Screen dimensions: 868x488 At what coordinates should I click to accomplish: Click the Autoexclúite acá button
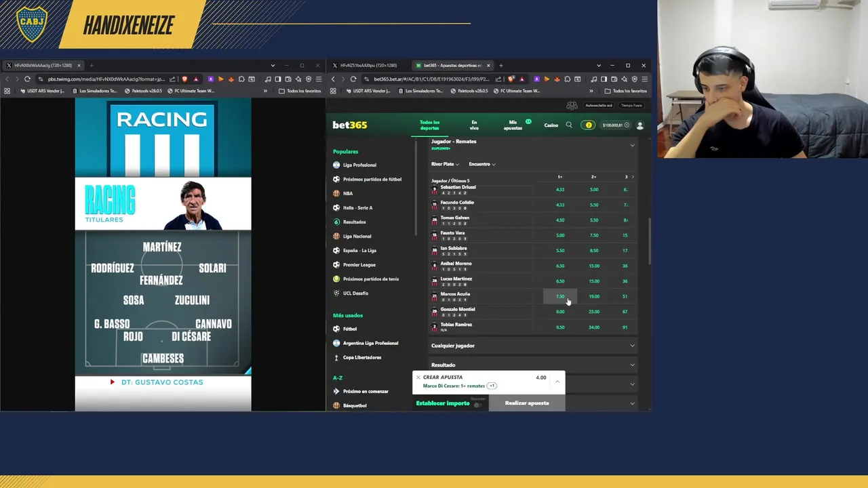(x=599, y=105)
